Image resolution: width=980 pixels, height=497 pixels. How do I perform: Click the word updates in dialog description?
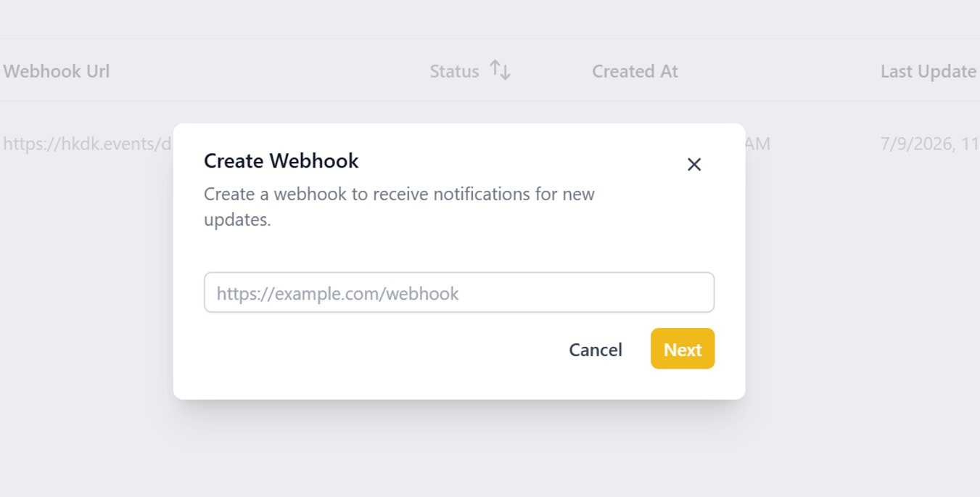[237, 220]
